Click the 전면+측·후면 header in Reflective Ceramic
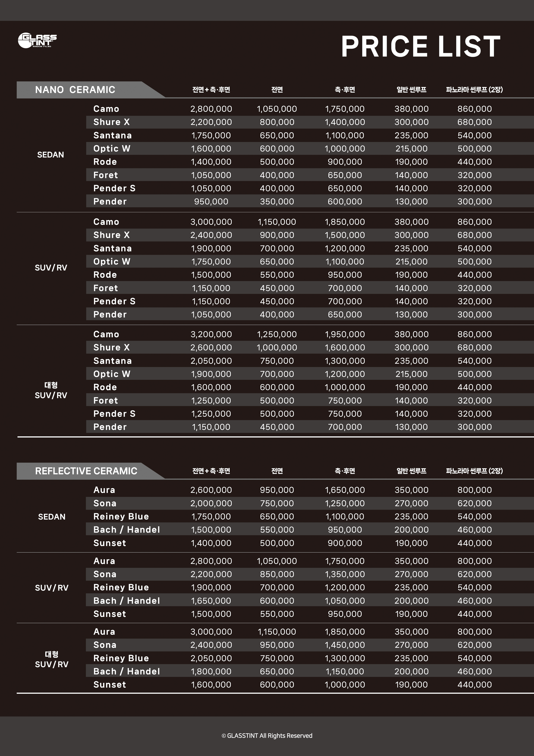 click(211, 471)
